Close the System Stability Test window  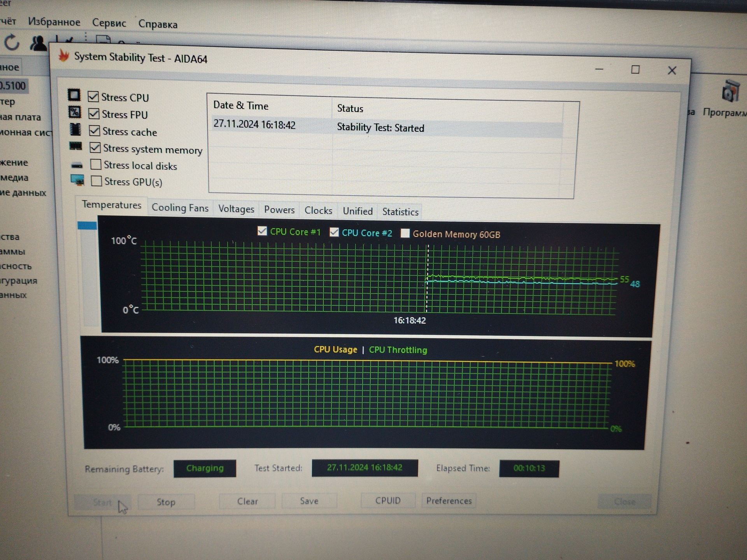click(672, 70)
